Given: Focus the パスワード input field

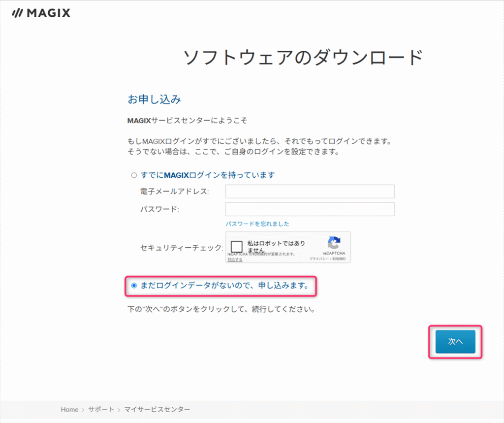Looking at the screenshot, I should [x=310, y=209].
